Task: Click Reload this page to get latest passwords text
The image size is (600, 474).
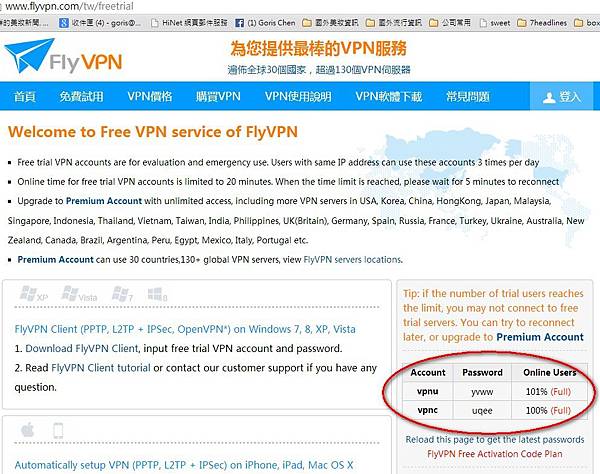Action: pos(495,440)
